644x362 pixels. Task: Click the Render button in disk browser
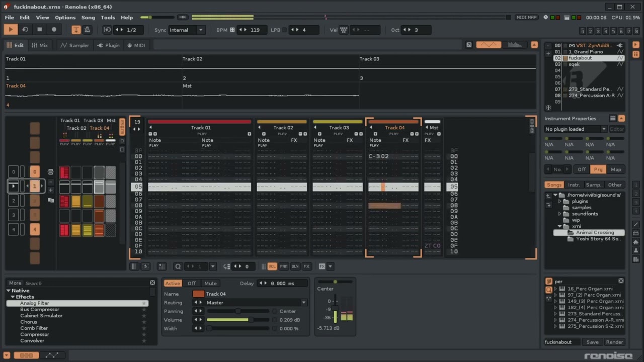pyautogui.click(x=614, y=342)
